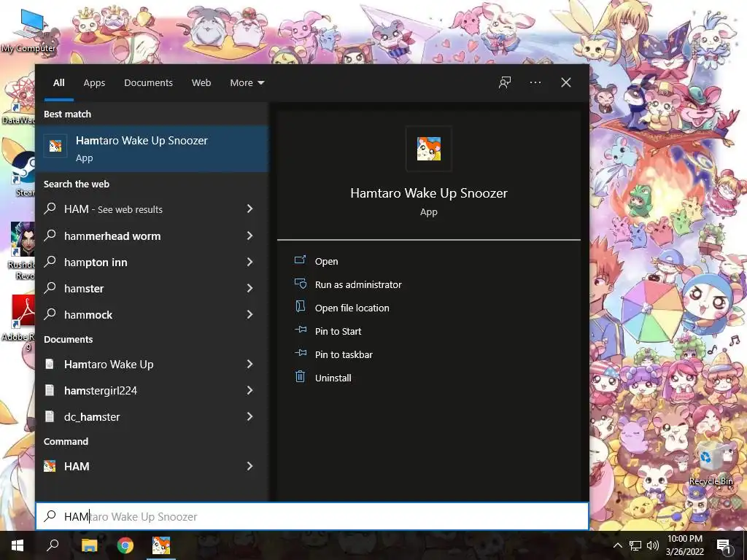Expand arrow for HAM web results
Image resolution: width=747 pixels, height=560 pixels.
(249, 209)
